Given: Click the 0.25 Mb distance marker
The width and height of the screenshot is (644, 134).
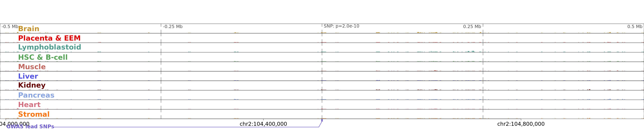Looking at the screenshot, I should click(472, 27).
